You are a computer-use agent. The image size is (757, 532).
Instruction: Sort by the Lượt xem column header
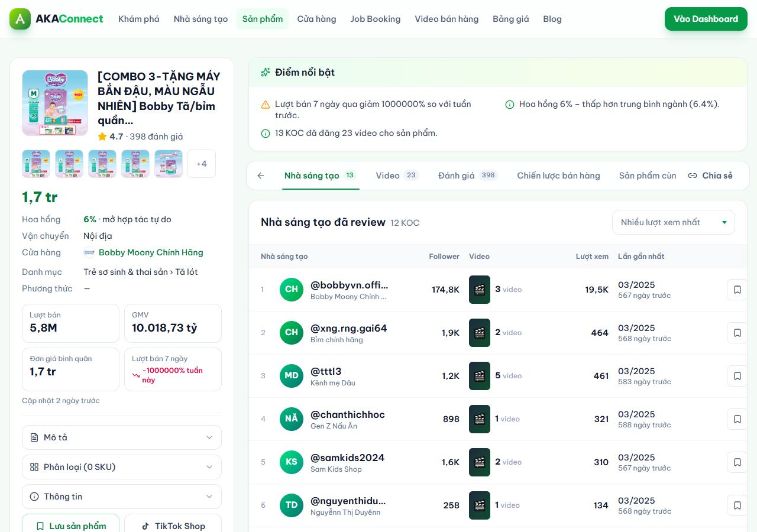click(592, 257)
